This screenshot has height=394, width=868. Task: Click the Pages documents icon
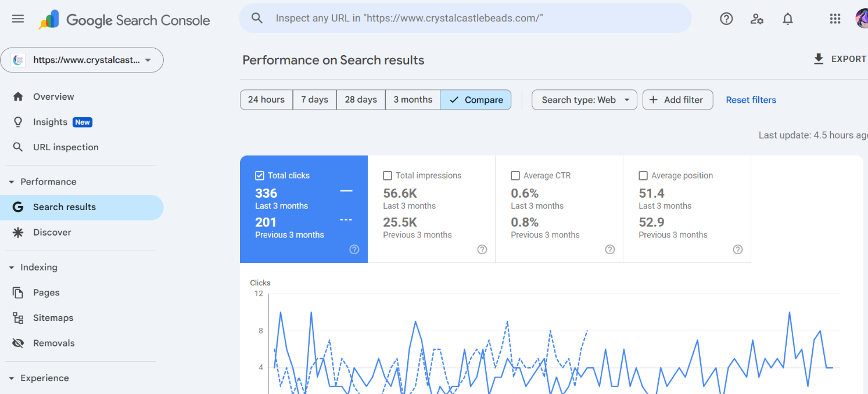coord(18,292)
